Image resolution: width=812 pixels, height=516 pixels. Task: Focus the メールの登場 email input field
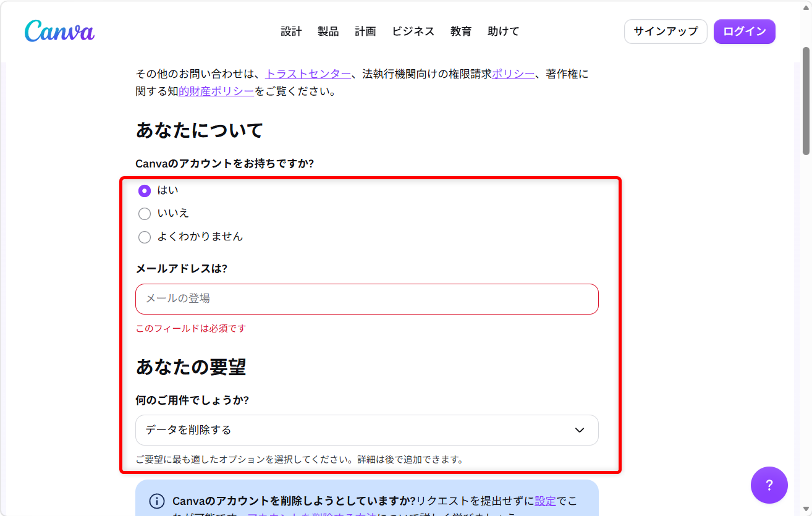coord(367,299)
